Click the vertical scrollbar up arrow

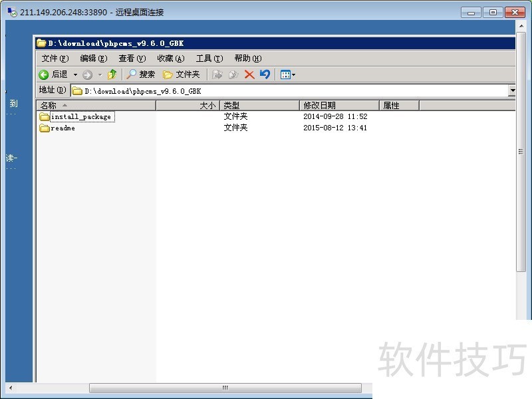pos(521,26)
